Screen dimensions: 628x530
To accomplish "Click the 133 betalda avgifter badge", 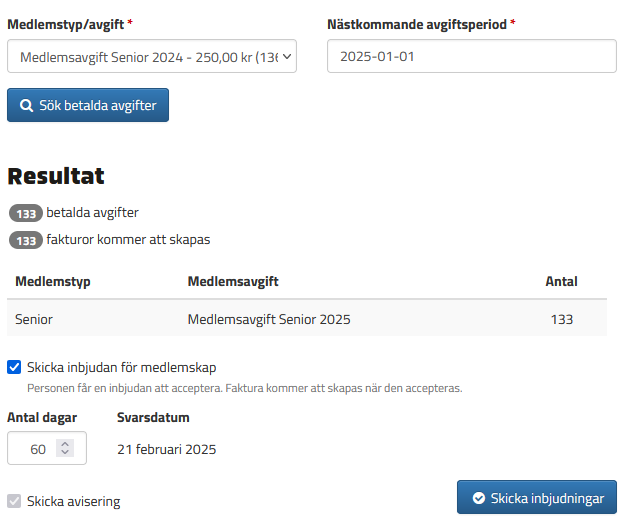I will point(26,213).
